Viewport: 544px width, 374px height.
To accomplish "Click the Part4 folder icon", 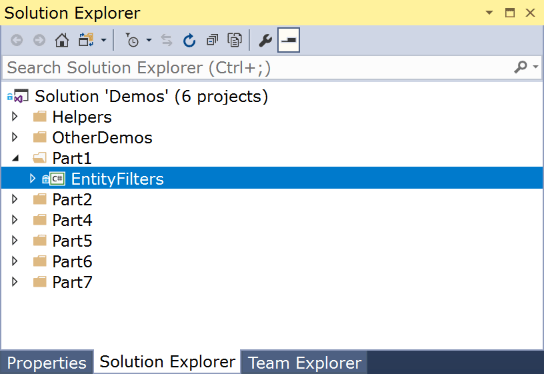I will coord(40,220).
